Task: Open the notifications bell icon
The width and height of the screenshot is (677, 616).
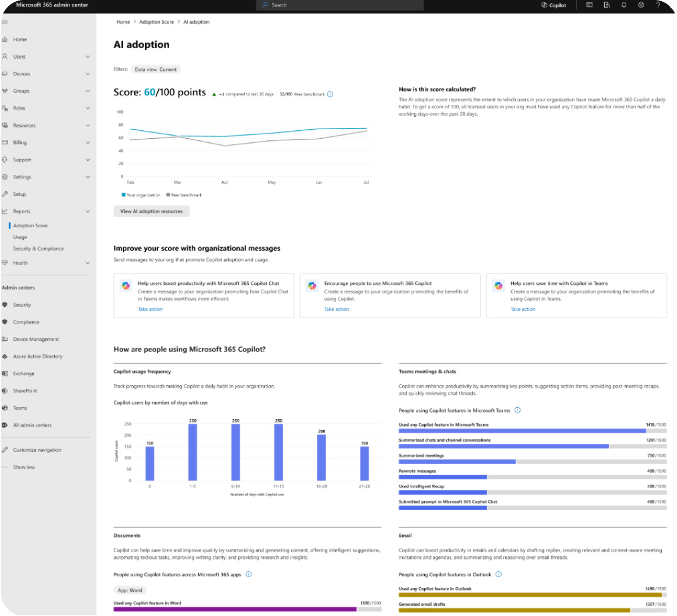Action: [x=624, y=5]
